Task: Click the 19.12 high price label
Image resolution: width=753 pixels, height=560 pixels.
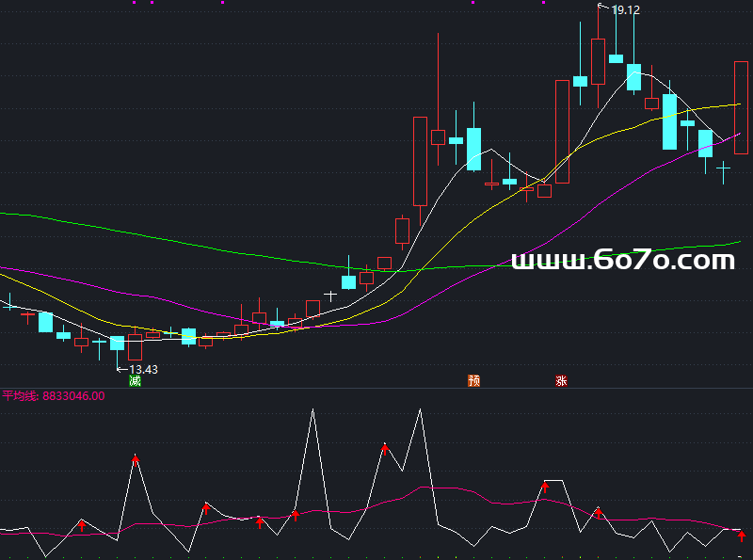Action: (625, 10)
